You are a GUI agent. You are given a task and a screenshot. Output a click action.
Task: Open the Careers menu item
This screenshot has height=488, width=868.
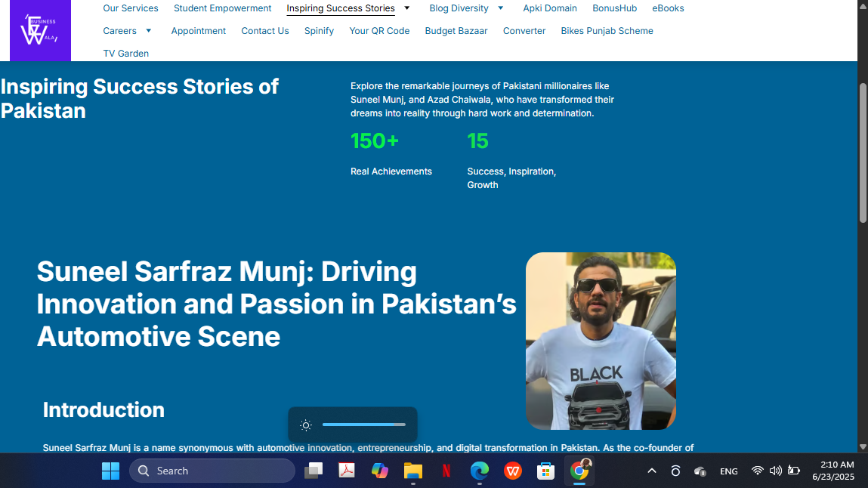119,31
